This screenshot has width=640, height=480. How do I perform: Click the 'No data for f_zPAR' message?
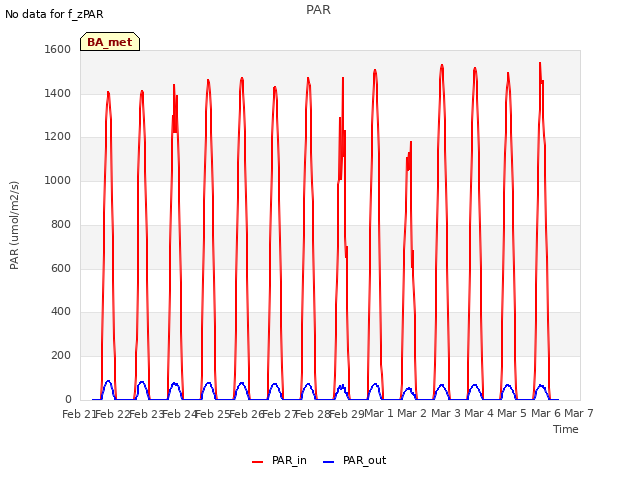54,14
